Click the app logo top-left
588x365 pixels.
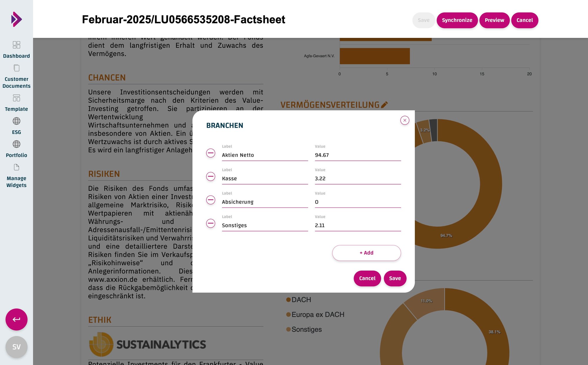[16, 19]
